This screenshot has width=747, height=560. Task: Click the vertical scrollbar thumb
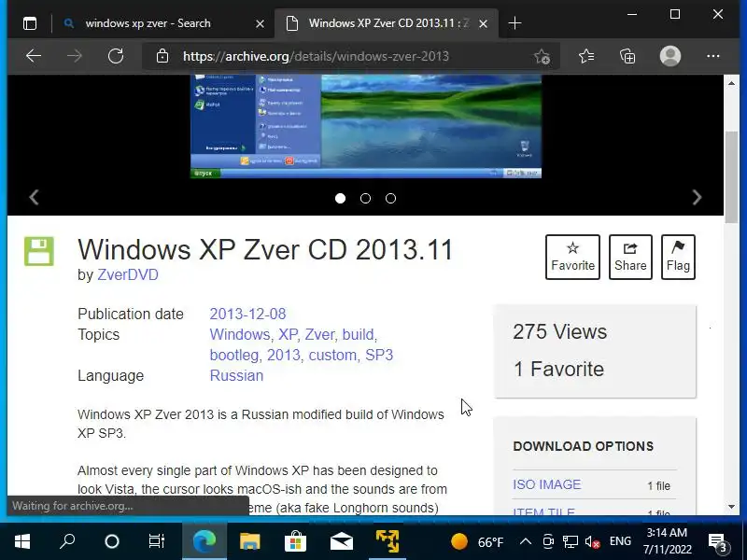pos(731,176)
